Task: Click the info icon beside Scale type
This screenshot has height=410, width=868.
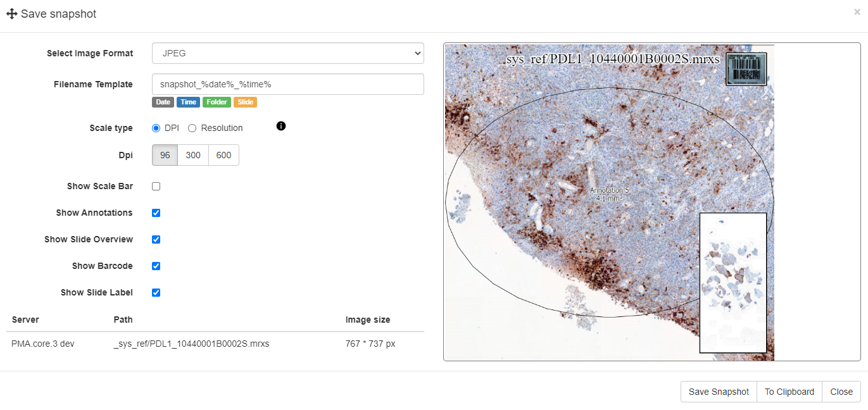Action: 281,126
